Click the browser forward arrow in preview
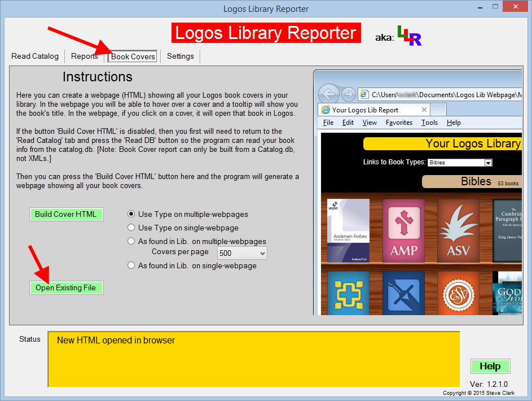Image resolution: width=532 pixels, height=401 pixels. click(348, 94)
